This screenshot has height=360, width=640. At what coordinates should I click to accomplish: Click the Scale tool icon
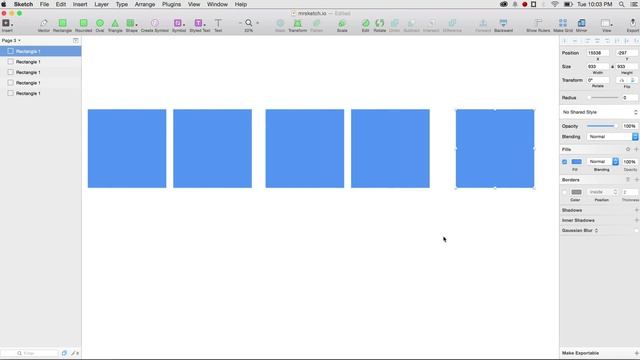pos(342,25)
